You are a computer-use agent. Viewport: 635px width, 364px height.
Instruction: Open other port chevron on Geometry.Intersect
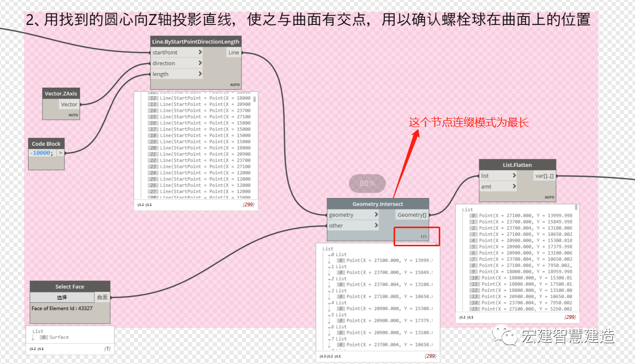point(376,226)
